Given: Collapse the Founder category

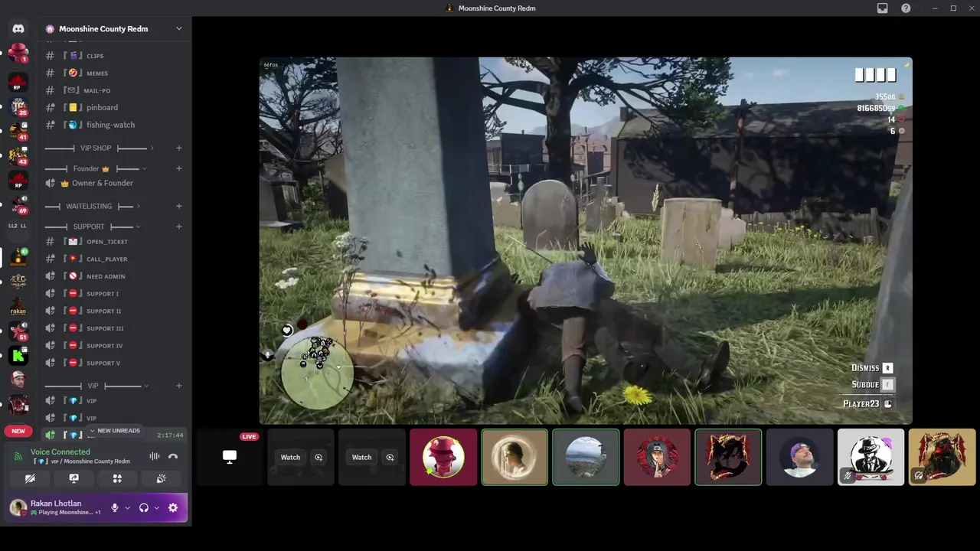Looking at the screenshot, I should click(x=96, y=168).
